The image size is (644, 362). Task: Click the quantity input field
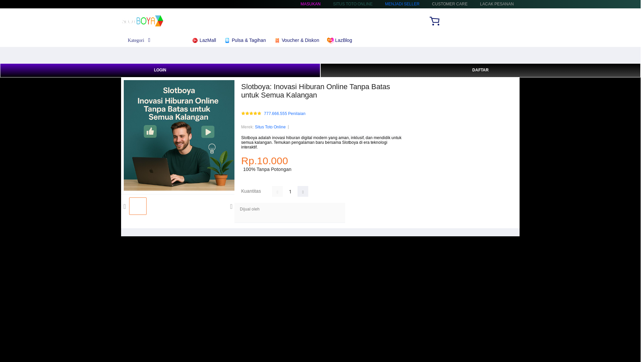[x=290, y=192]
